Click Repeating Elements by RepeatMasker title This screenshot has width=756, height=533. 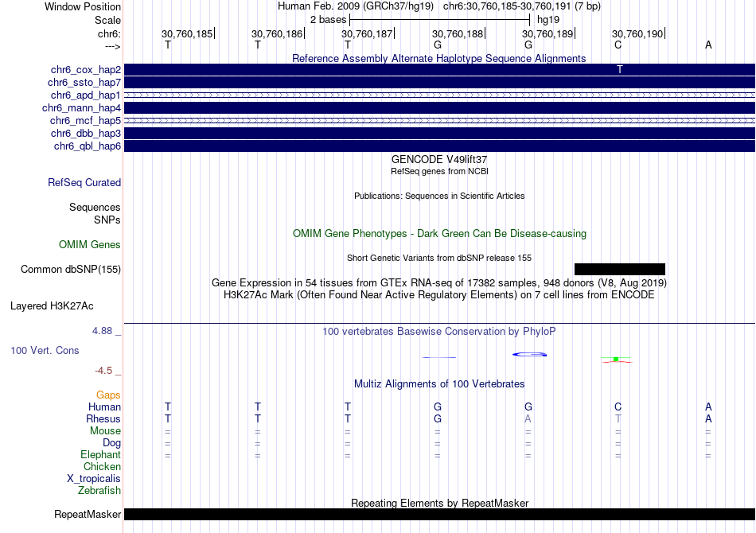439,503
